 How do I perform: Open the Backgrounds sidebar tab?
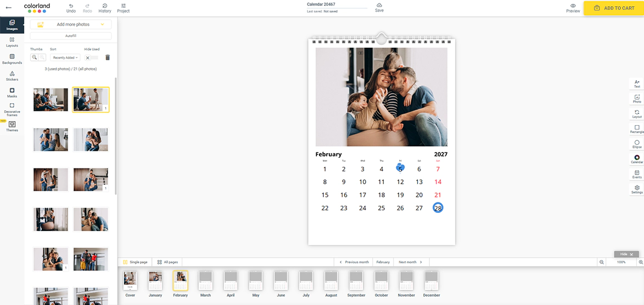(12, 59)
